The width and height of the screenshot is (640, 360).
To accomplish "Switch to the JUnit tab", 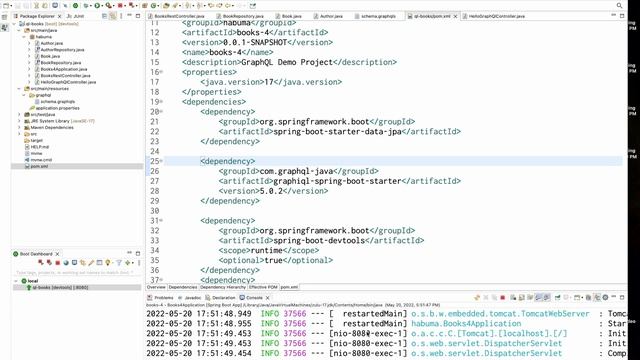I will [75, 16].
